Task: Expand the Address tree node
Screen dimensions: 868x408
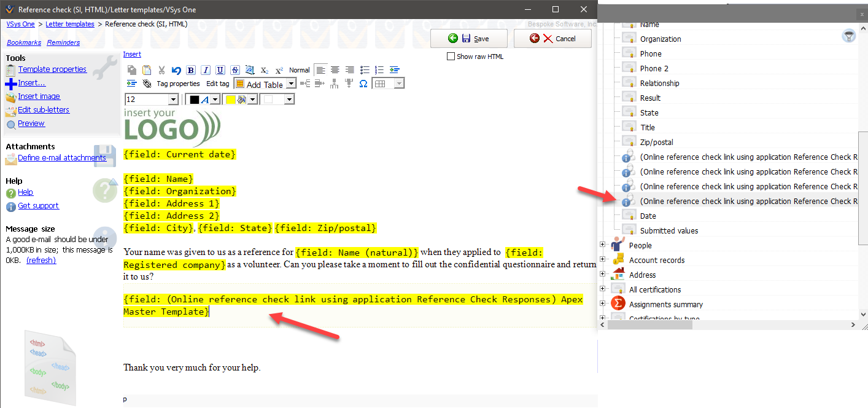Action: [x=602, y=274]
